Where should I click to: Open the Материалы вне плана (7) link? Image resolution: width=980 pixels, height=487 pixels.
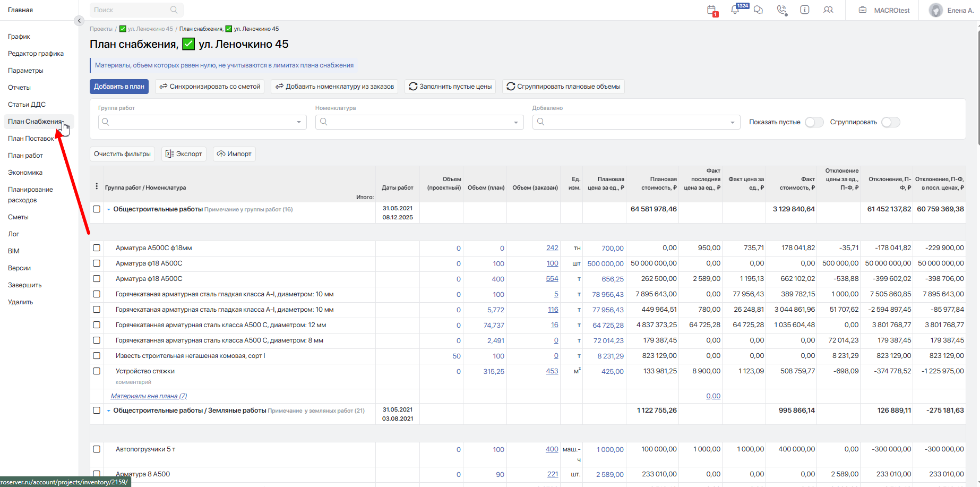click(149, 396)
